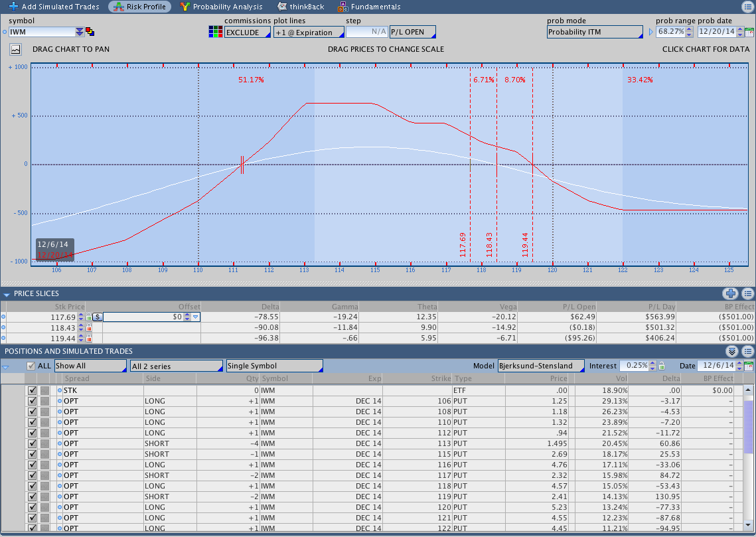Click the Stk Price 117.69 stepper arrows
This screenshot has height=537, width=756.
[x=81, y=317]
